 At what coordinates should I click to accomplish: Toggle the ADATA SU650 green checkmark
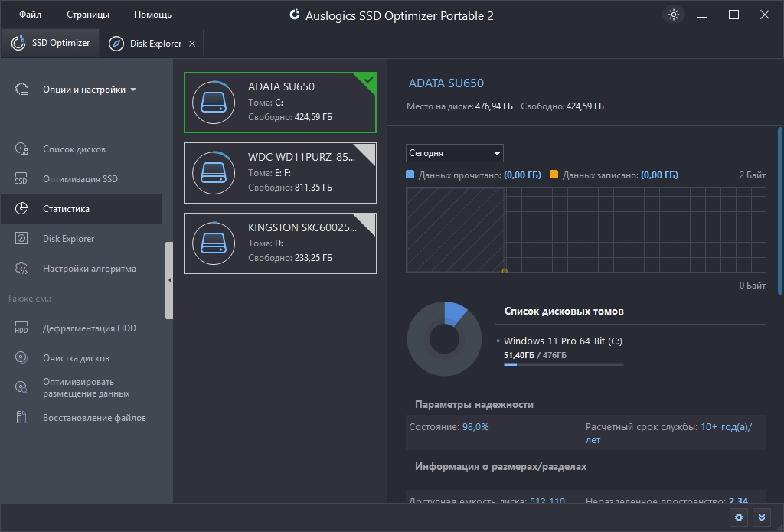coord(368,80)
